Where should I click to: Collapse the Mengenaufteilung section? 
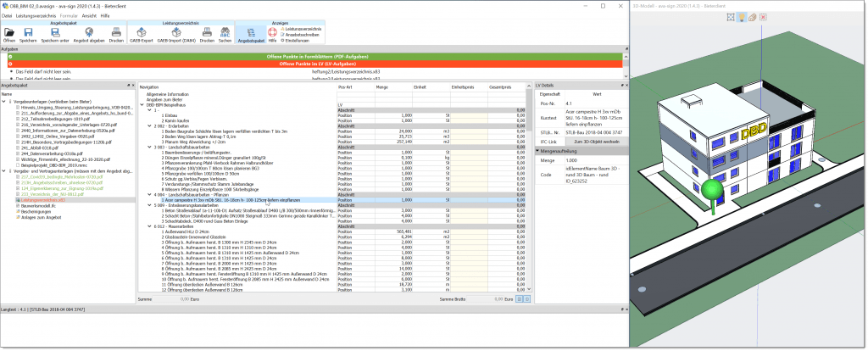(x=538, y=151)
